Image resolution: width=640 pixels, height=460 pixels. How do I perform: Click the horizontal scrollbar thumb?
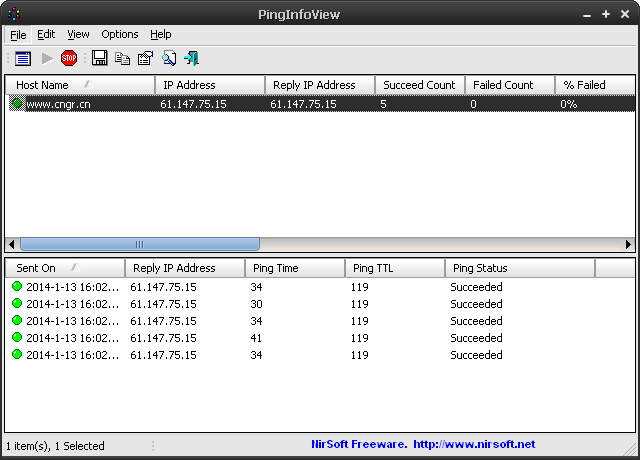pyautogui.click(x=140, y=244)
